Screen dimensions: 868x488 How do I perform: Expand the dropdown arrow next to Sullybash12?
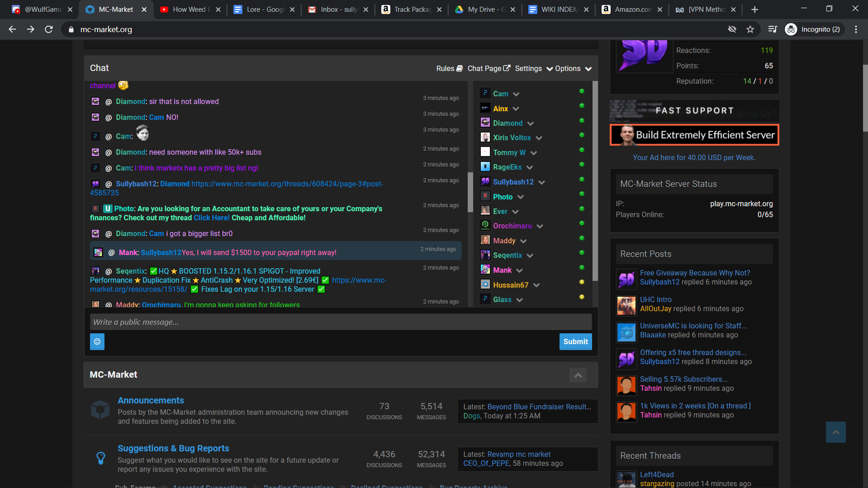click(x=542, y=183)
